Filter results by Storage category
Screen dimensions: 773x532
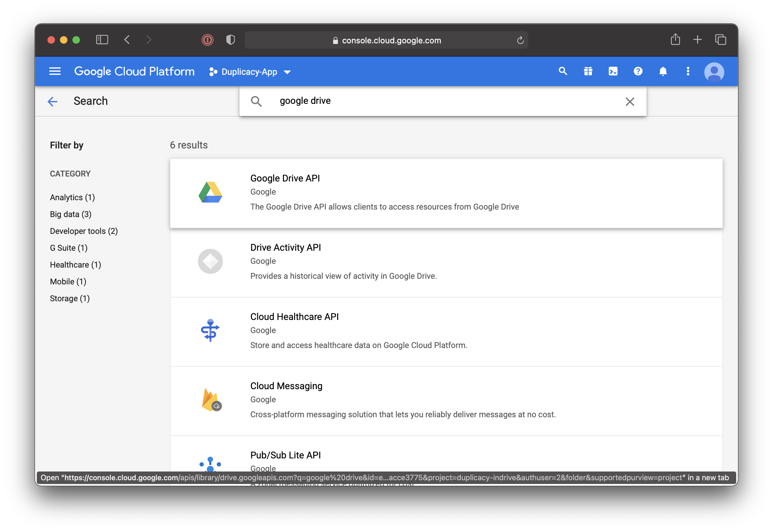click(70, 298)
